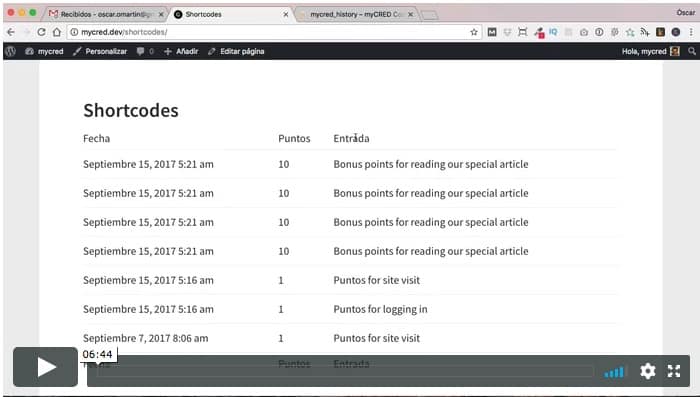
Task: Click the admin bar search magnifier
Action: click(692, 51)
